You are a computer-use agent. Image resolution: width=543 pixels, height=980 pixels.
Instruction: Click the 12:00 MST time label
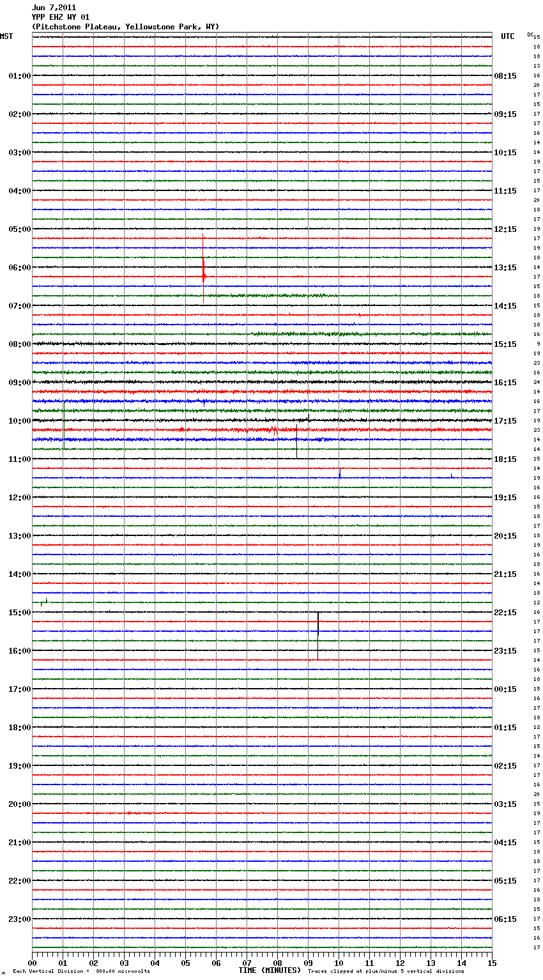[x=20, y=498]
